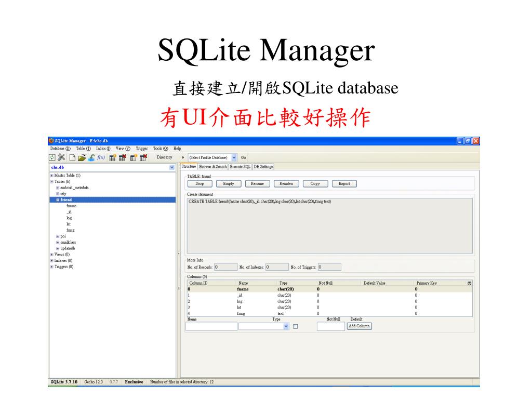Click the Copy button
532x399 pixels.
point(315,184)
